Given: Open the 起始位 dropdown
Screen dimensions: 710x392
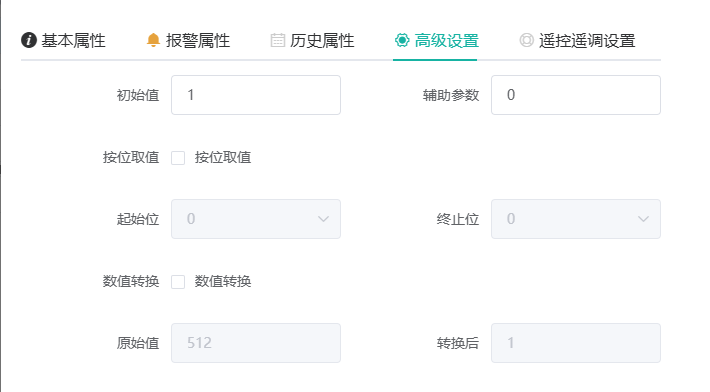Looking at the screenshot, I should coord(256,219).
